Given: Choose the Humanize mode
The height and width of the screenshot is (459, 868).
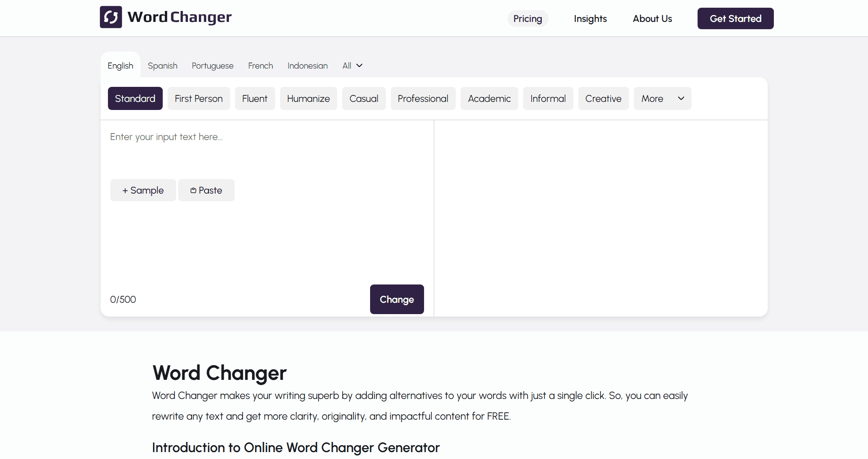Looking at the screenshot, I should [x=308, y=99].
